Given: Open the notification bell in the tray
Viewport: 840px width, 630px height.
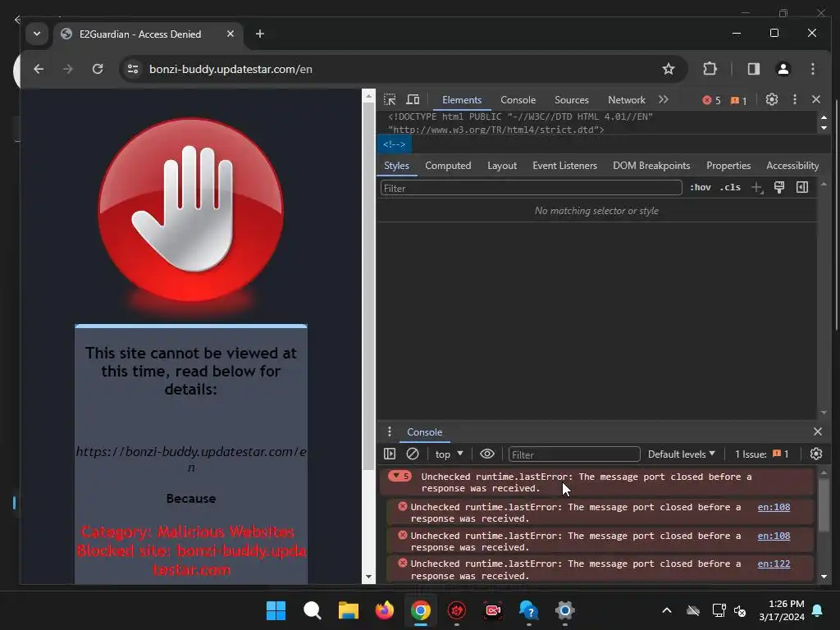Looking at the screenshot, I should point(818,610).
